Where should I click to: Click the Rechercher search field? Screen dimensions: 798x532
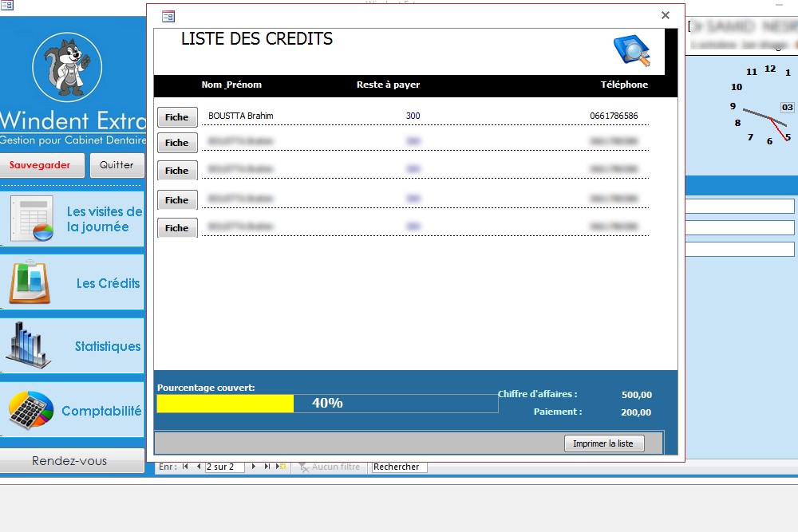coord(399,467)
